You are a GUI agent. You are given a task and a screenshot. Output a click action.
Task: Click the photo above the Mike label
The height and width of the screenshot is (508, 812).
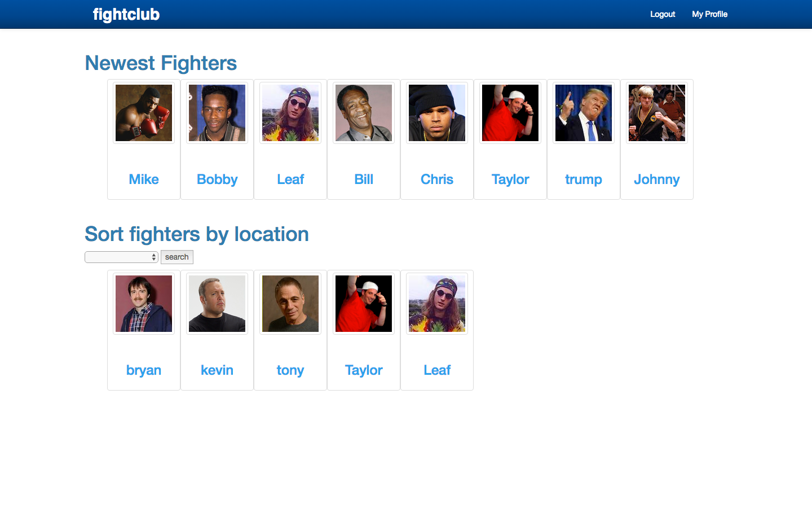point(144,113)
